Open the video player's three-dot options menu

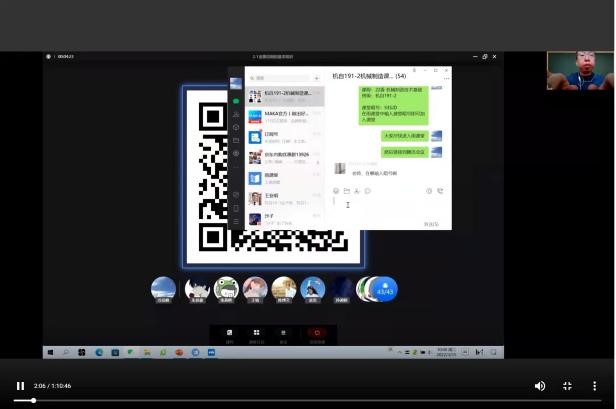coord(594,386)
